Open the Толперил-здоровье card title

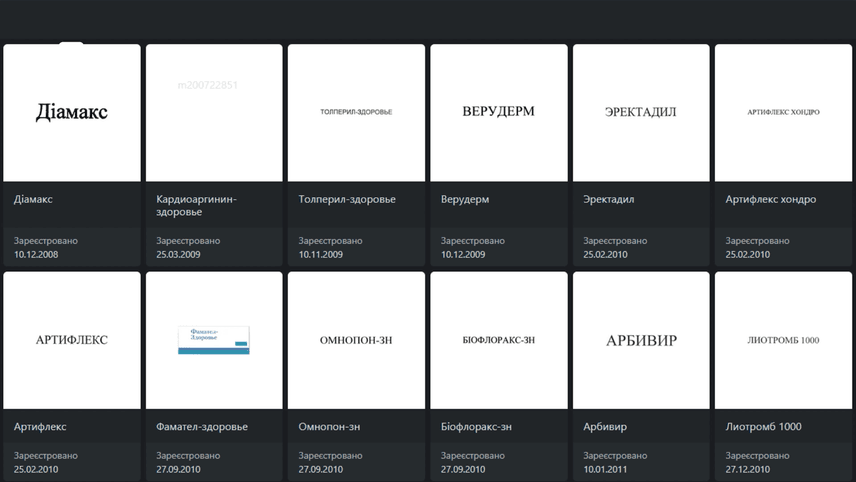pos(347,199)
